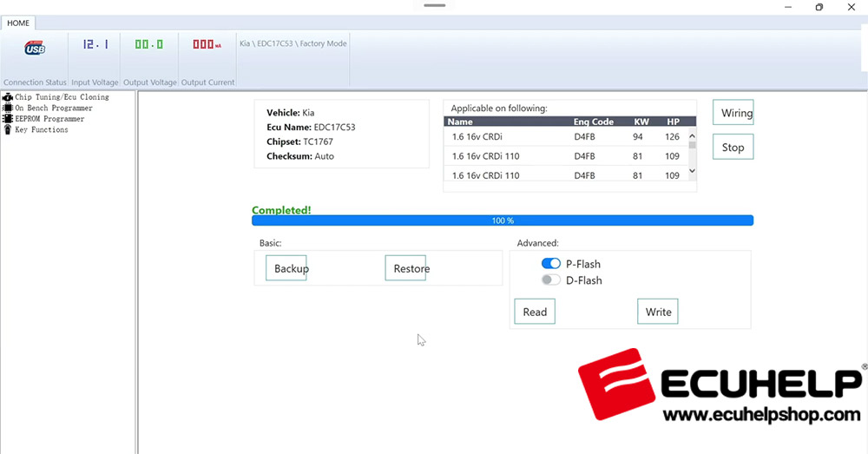Click the Chipset TC1767 text

(300, 141)
